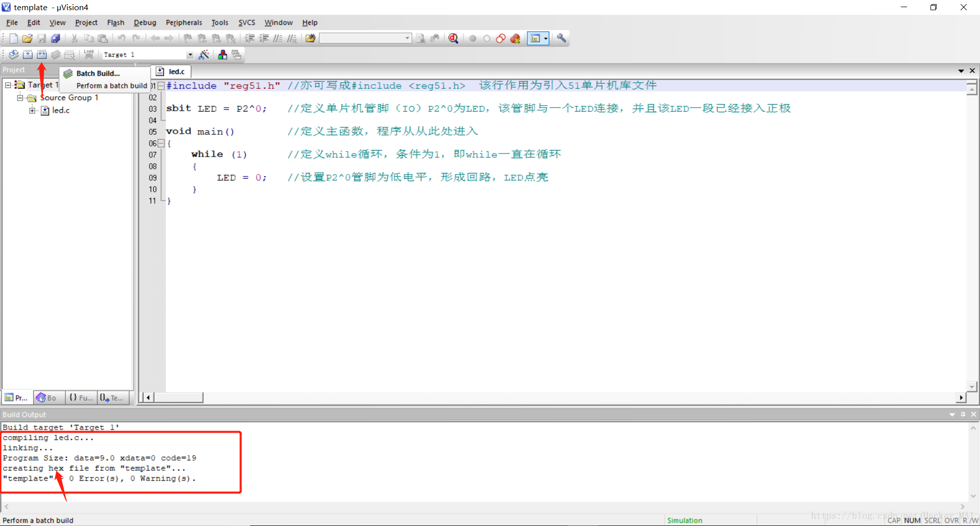980x526 pixels.
Task: Save the current file using the floppy icon
Action: click(x=42, y=38)
